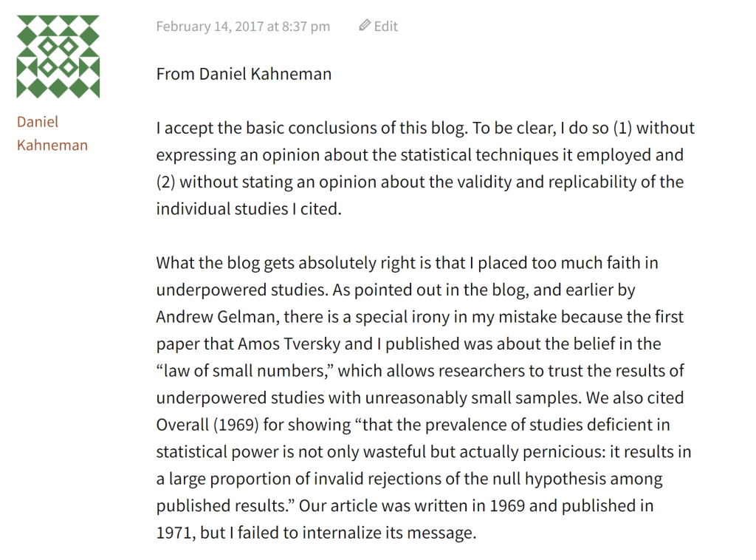Screen dimensions: 756x560
Task: Click the "I accept the basic conclusions" sentence
Action: [x=312, y=128]
